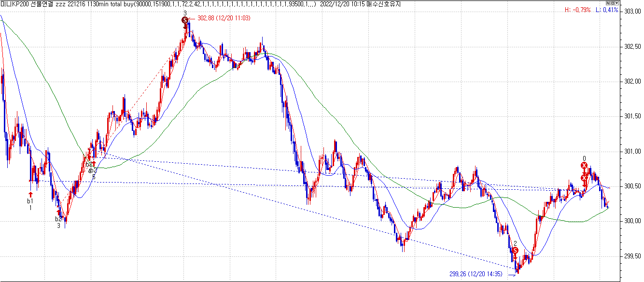The width and height of the screenshot is (644, 282).
Task: Click the 303,00 price axis label
Action: point(632,11)
